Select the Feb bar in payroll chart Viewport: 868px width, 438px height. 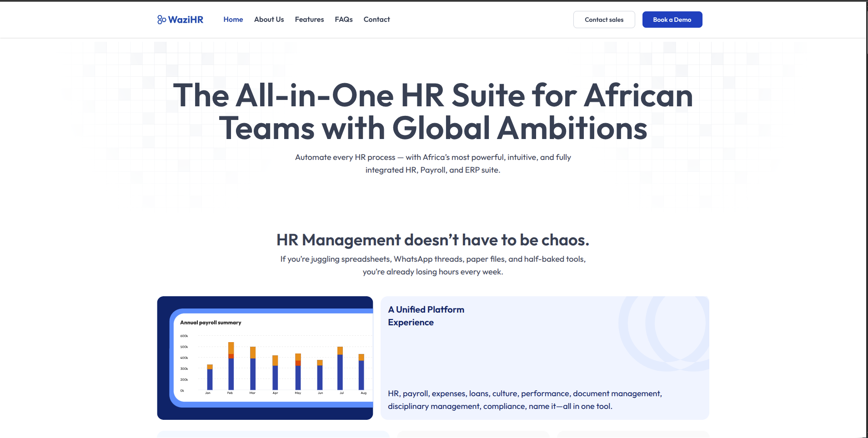tap(231, 366)
